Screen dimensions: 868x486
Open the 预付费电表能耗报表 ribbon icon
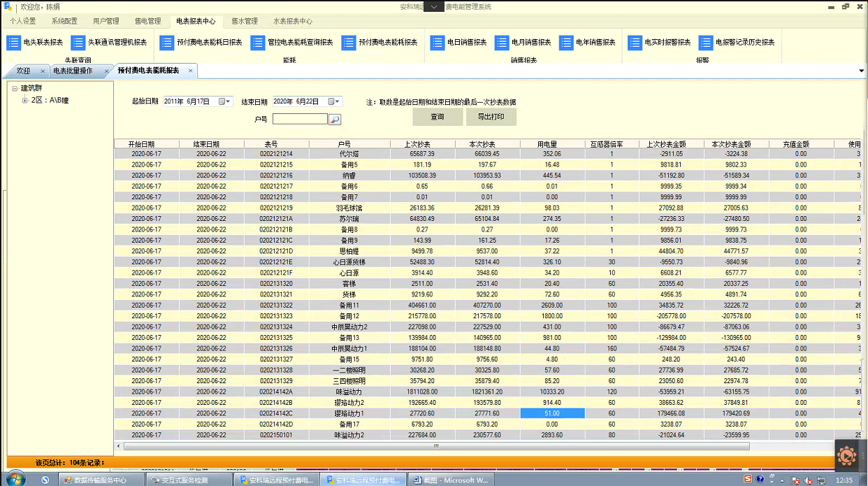(x=349, y=43)
